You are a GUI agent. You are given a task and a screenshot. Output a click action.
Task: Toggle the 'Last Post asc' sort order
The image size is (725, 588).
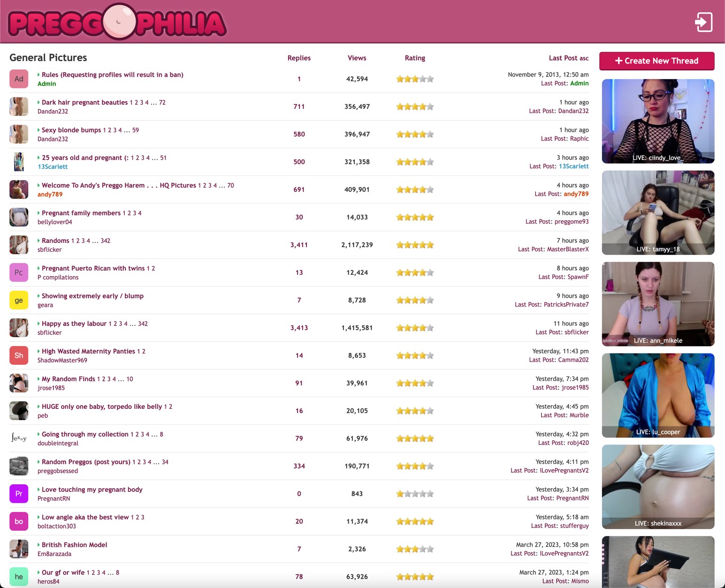click(569, 58)
